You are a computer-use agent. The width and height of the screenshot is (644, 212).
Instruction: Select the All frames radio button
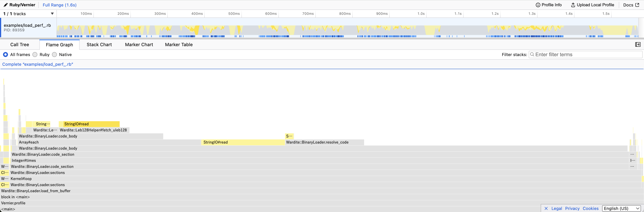(x=5, y=55)
